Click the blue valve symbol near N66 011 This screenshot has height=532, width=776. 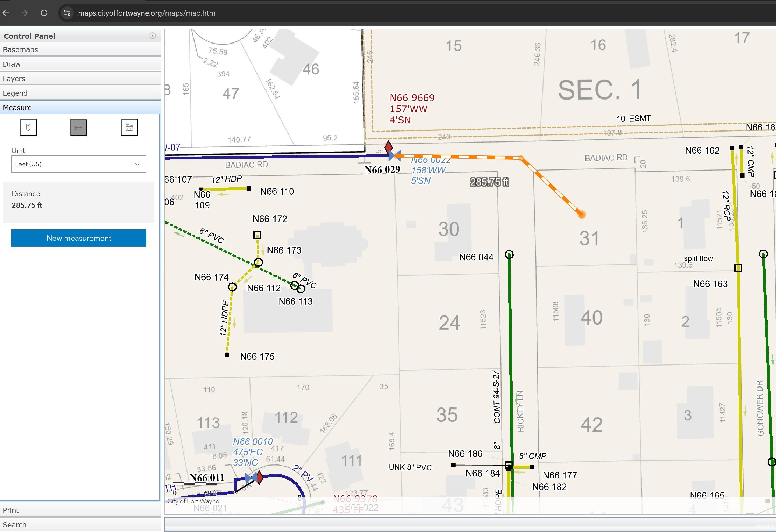[x=251, y=478]
